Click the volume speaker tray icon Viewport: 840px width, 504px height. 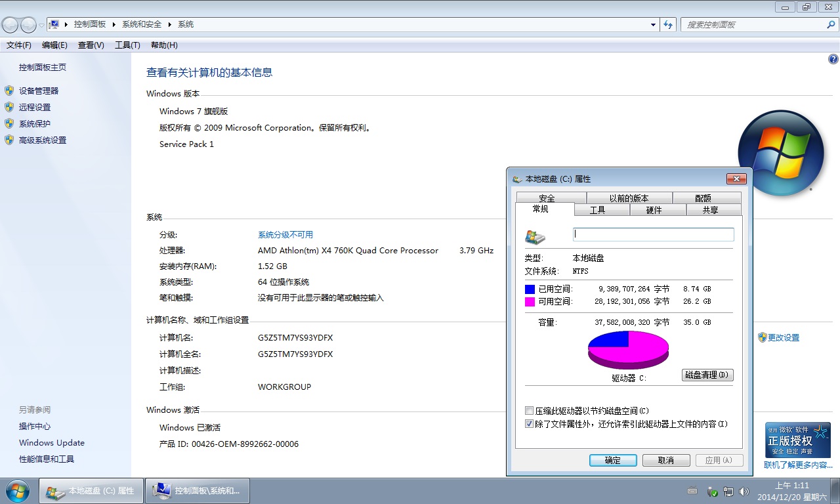pyautogui.click(x=744, y=491)
